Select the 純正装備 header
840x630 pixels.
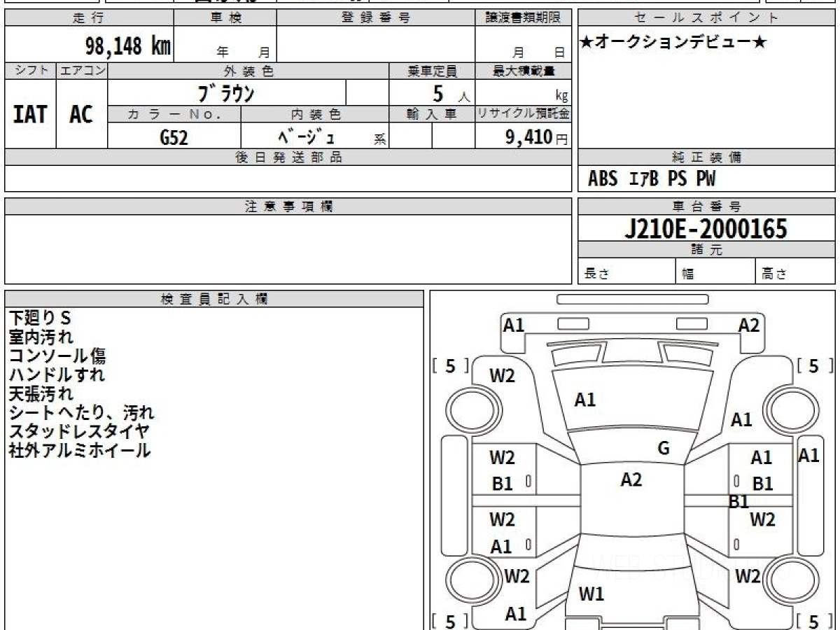click(x=706, y=157)
